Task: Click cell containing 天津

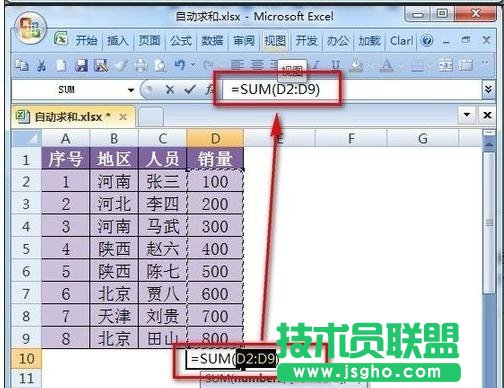Action: [x=114, y=316]
